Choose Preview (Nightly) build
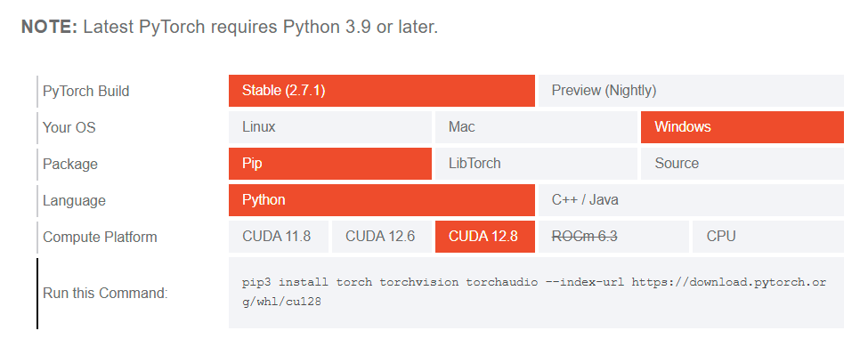The image size is (868, 355). 691,91
